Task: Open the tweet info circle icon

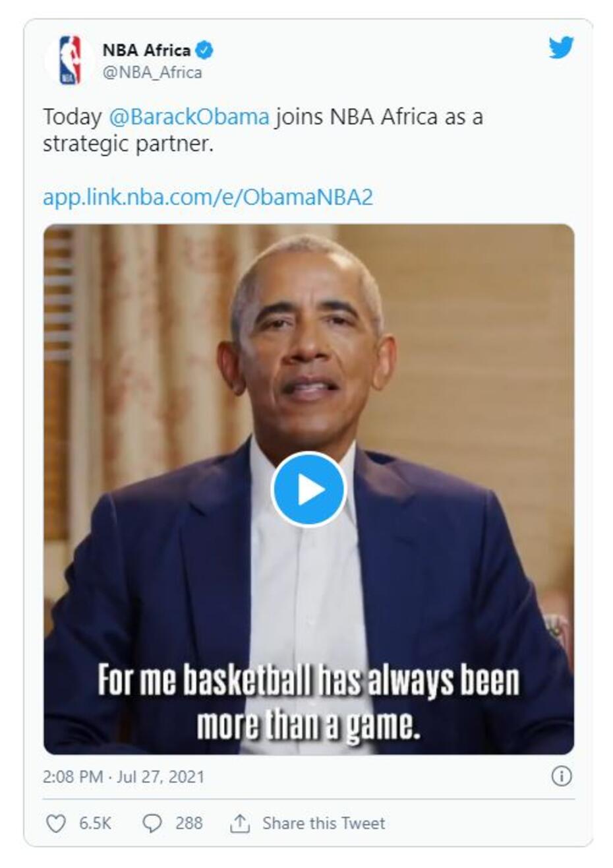Action: [x=561, y=776]
